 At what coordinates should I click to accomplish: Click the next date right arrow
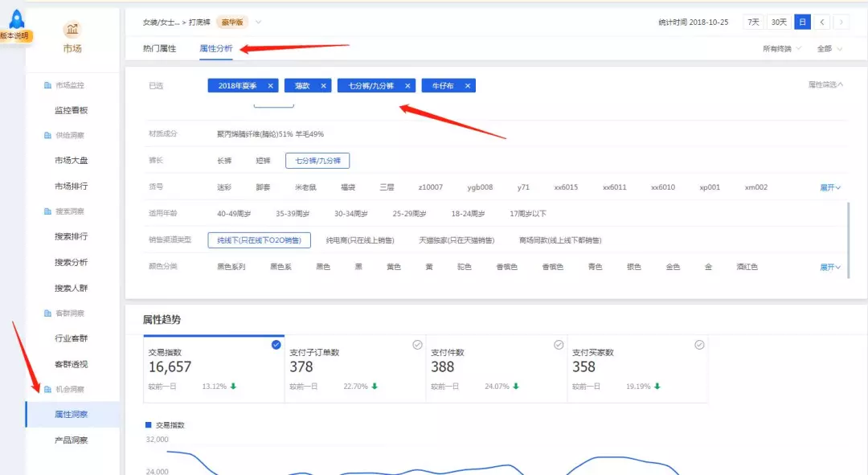point(841,22)
